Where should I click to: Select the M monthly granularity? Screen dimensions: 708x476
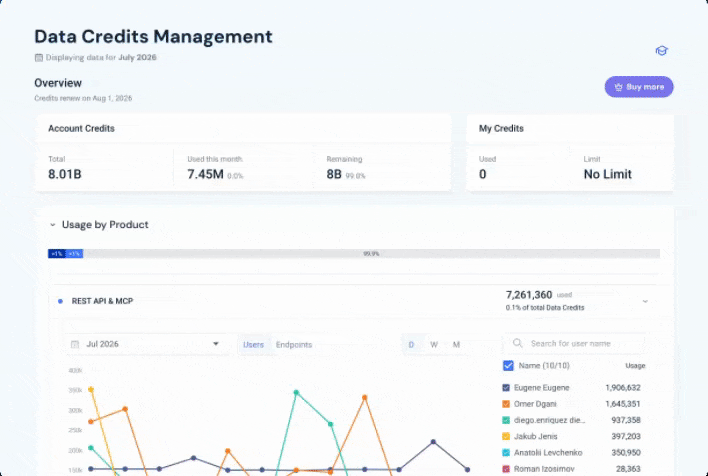pyautogui.click(x=456, y=345)
